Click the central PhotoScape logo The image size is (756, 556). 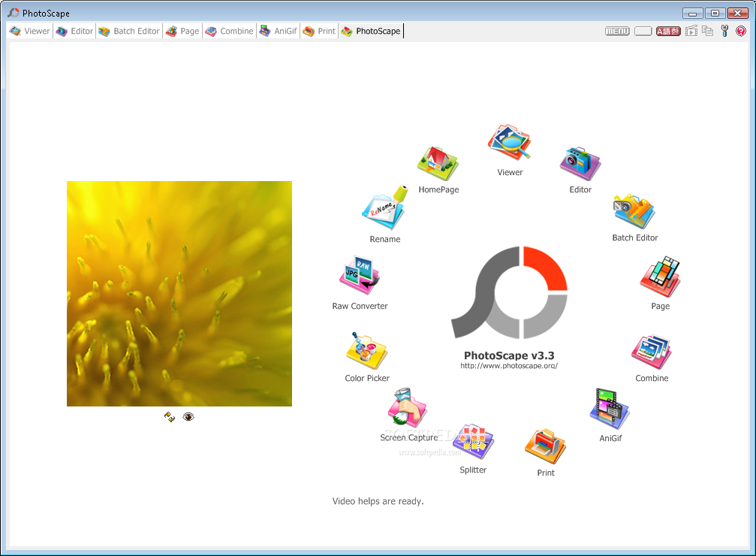(x=509, y=292)
